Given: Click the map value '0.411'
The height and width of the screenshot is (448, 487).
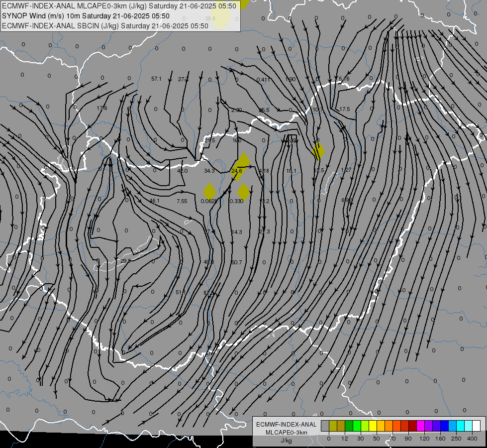Looking at the screenshot, I should [263, 80].
